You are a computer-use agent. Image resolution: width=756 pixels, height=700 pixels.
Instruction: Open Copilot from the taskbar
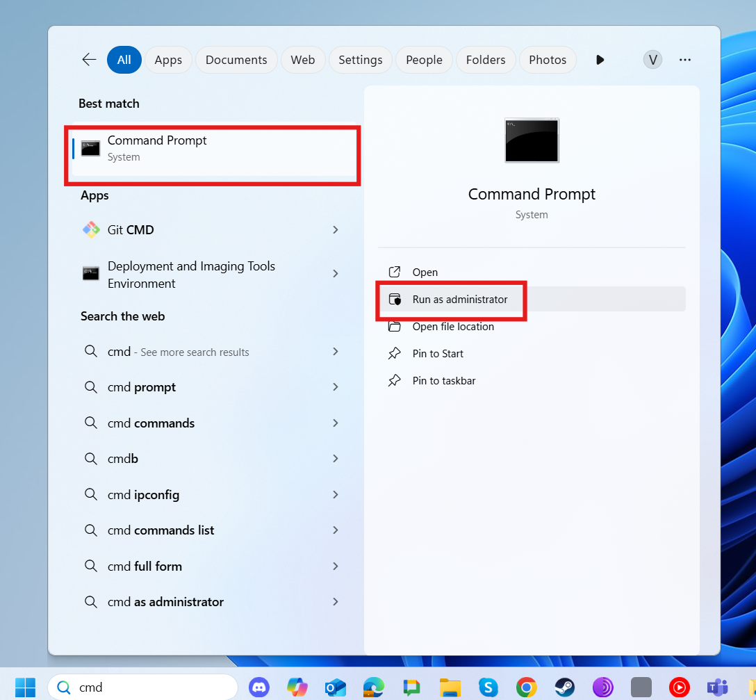click(297, 687)
